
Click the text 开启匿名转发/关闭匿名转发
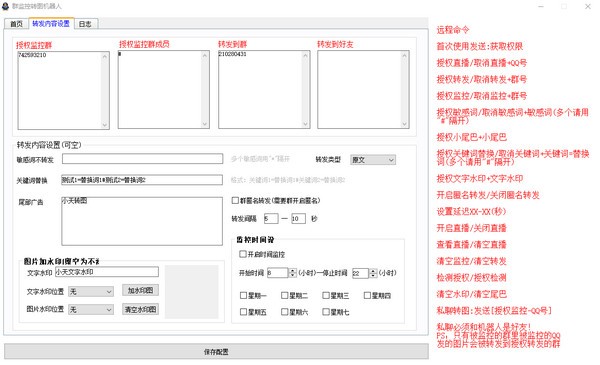click(x=488, y=195)
